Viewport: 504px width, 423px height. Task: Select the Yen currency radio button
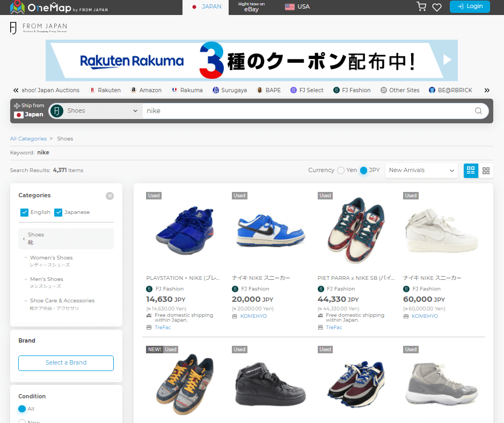341,170
